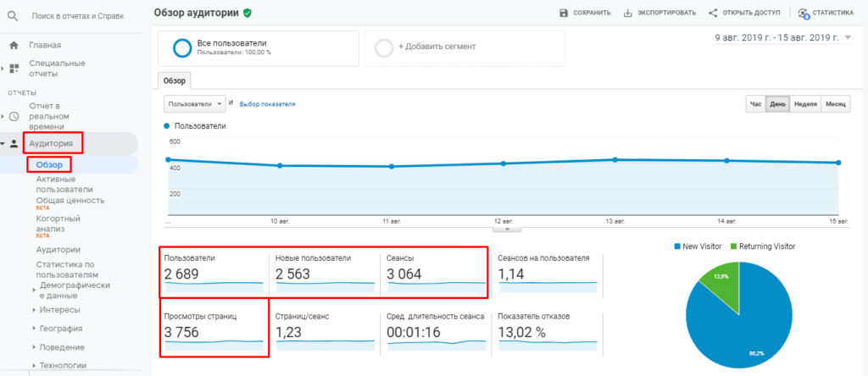Click the Сохранить save icon
The image size is (868, 376).
(x=564, y=13)
